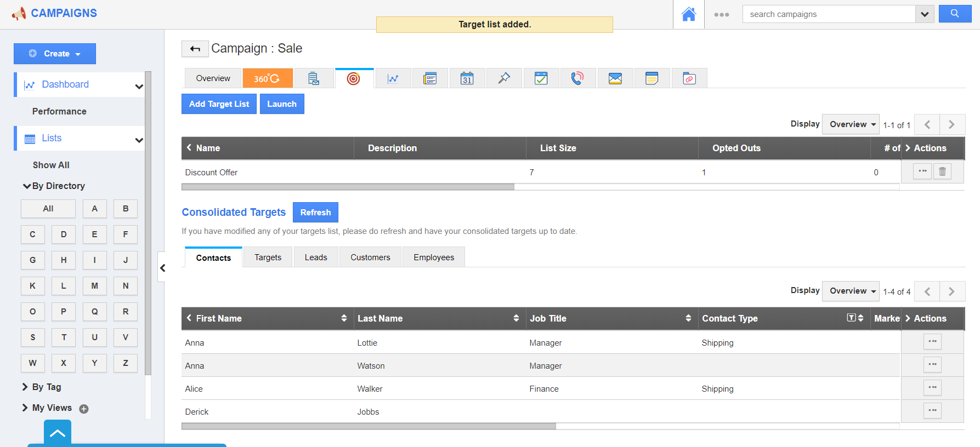Open the emails envelope tab
Viewport: 980px width, 447px height.
[615, 78]
